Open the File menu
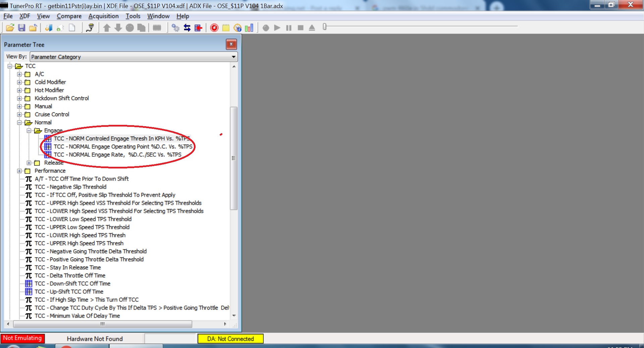The image size is (644, 348). point(8,16)
